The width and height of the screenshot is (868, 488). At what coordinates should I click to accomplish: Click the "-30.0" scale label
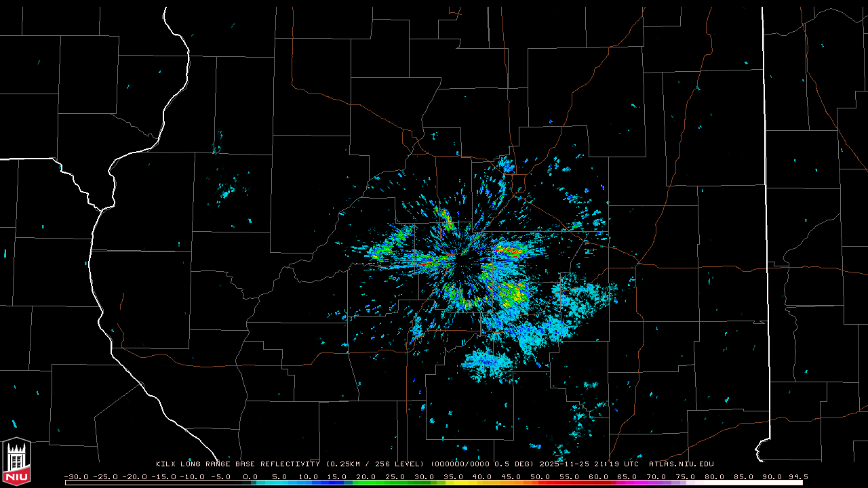[76, 476]
